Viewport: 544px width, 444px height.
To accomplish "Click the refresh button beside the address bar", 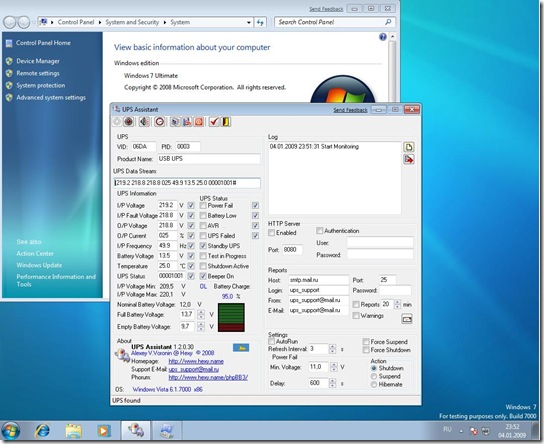I will [260, 23].
